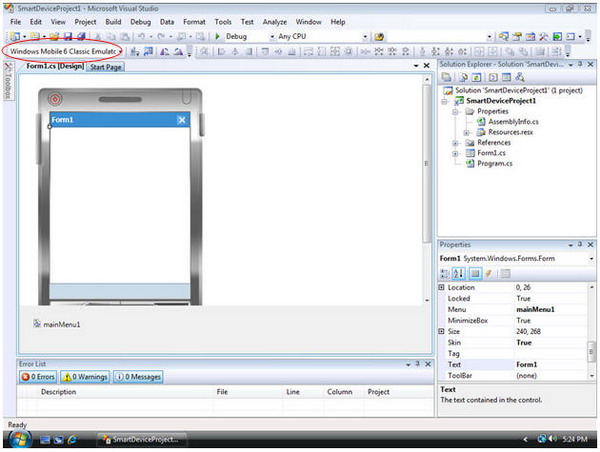Open Start Page icon with green arrow
Viewport: 600px width, 452px height.
(x=557, y=37)
